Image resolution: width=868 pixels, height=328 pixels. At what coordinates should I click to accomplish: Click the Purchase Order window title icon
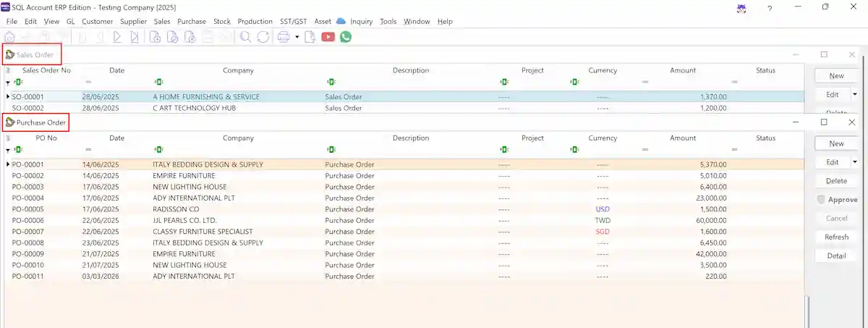tap(10, 123)
